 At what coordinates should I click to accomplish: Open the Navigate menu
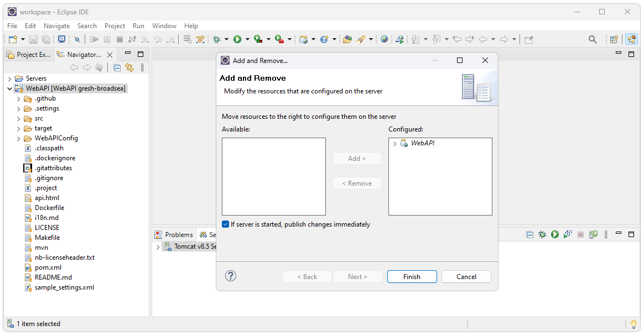coord(56,26)
